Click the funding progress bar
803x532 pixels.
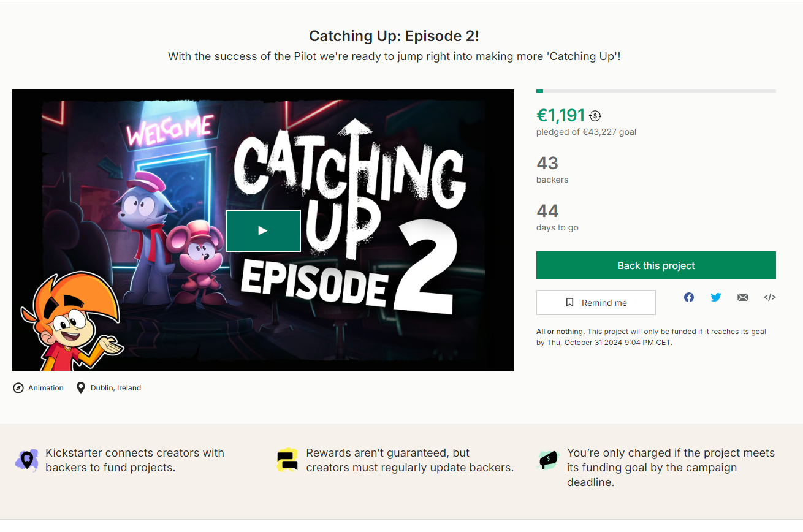click(x=656, y=91)
